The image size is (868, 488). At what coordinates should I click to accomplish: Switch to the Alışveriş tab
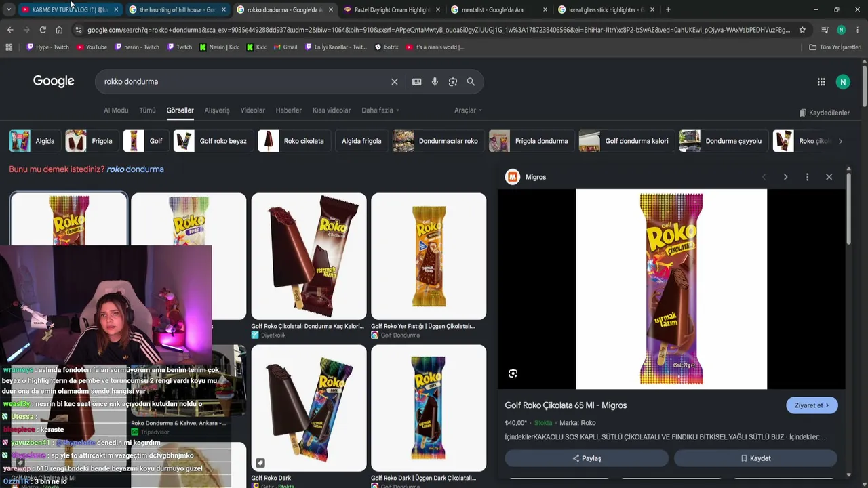coord(217,110)
